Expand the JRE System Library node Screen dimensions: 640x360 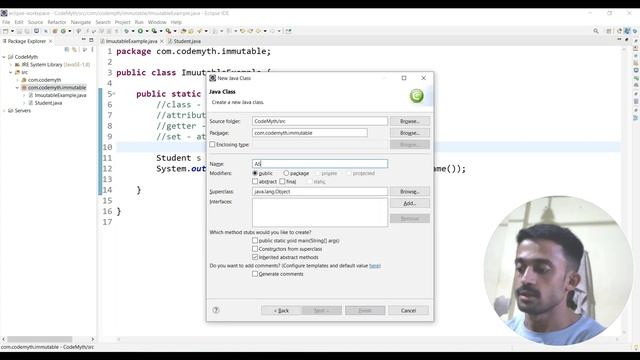pyautogui.click(x=11, y=65)
